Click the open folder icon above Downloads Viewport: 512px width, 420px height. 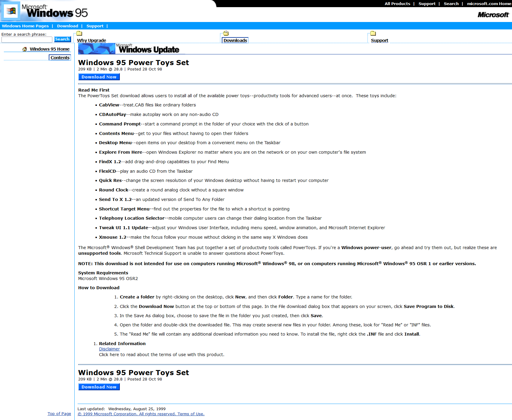tap(226, 33)
